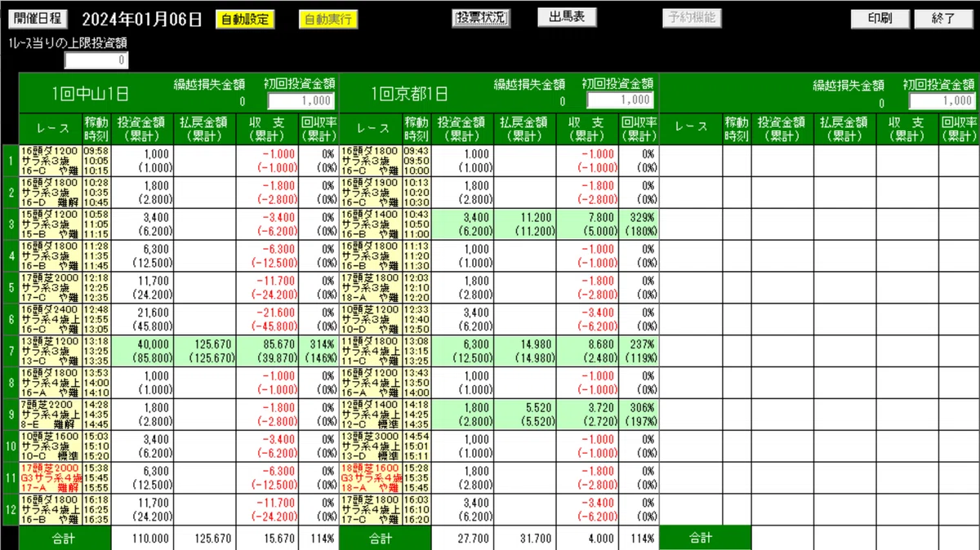This screenshot has height=550, width=980.
Task: Select the 1回京都1日 venue header
Action: (409, 93)
